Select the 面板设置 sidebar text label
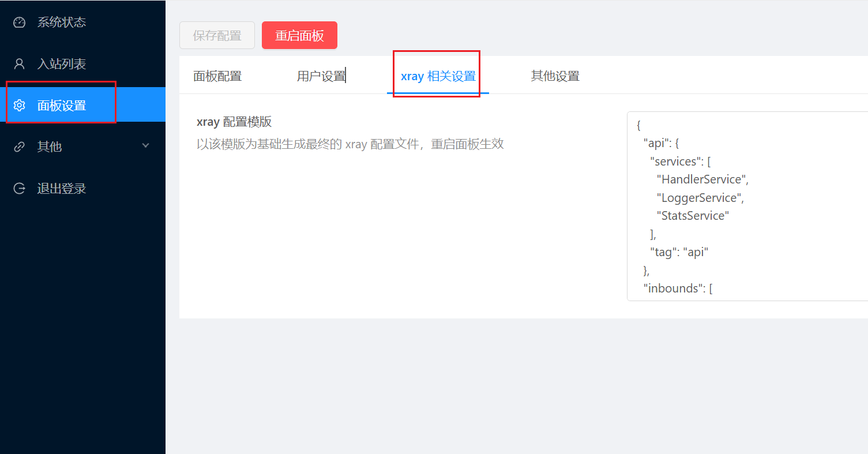This screenshot has height=454, width=868. tap(62, 106)
